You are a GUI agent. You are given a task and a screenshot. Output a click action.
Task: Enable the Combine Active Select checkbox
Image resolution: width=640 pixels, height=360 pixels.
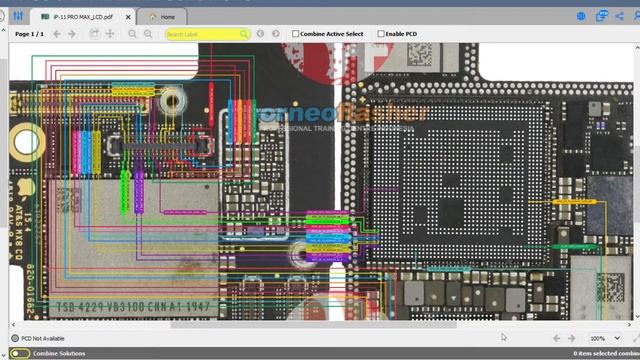[295, 34]
